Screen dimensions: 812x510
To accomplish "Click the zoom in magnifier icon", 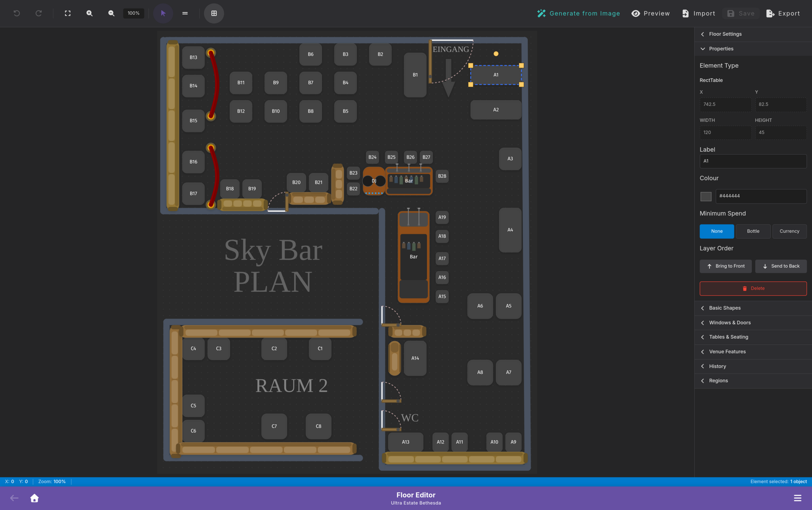I will [89, 13].
